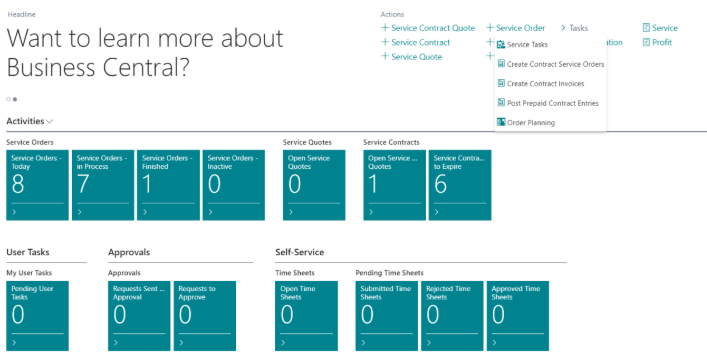The width and height of the screenshot is (707, 361).
Task: Click arrow on Open Time Sheets tile
Action: [x=283, y=343]
